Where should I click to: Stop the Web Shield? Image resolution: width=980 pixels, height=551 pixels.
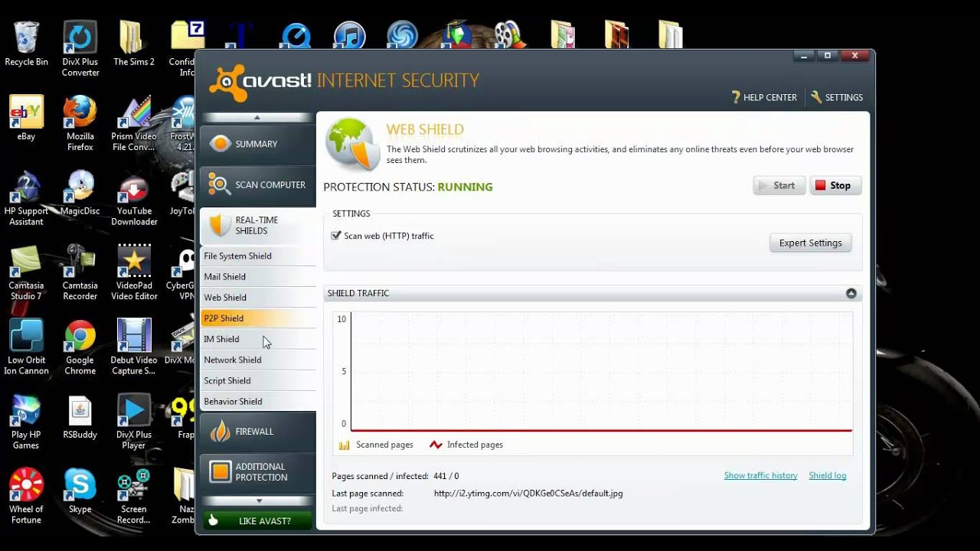835,185
